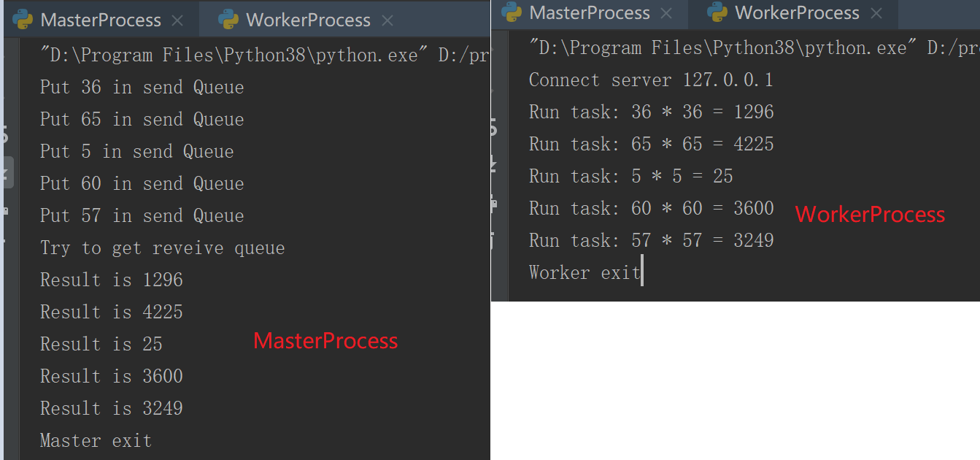
Task: Toggle soft-wrap in left console gutter
Action: pos(4,134)
